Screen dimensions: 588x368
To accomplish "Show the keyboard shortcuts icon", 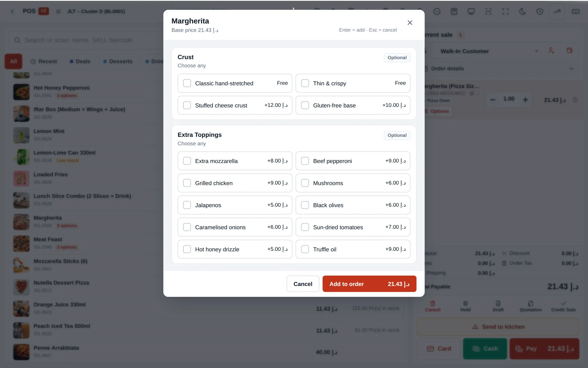I will [x=575, y=11].
